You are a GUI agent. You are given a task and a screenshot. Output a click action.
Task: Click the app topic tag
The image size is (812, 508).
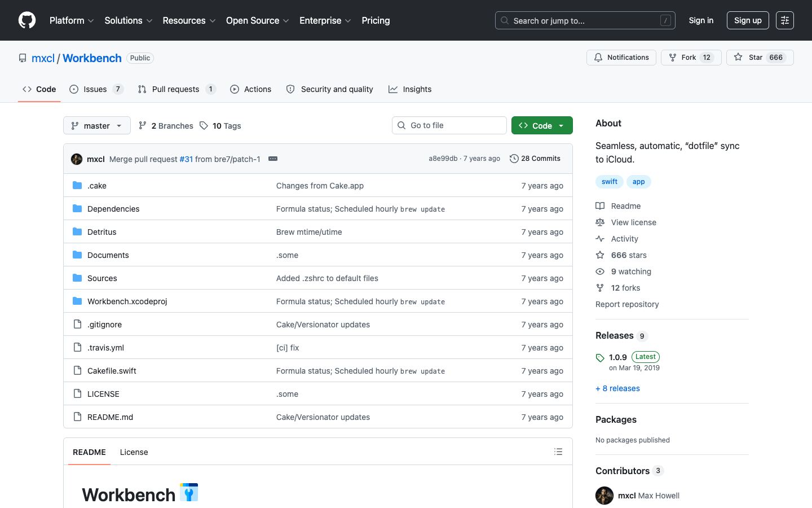coord(639,182)
